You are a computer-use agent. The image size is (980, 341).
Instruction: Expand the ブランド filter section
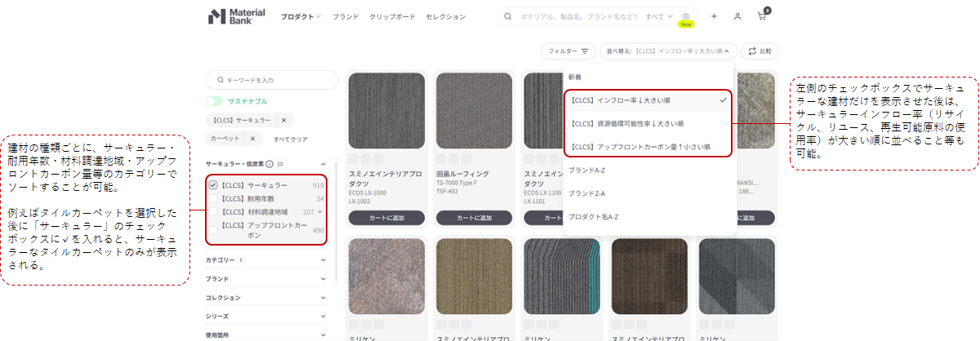(x=269, y=278)
